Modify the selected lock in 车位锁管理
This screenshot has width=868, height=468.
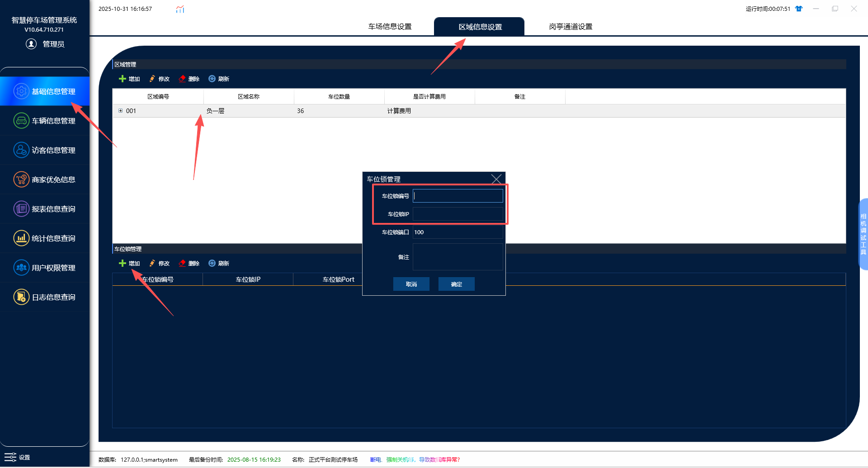tap(159, 263)
